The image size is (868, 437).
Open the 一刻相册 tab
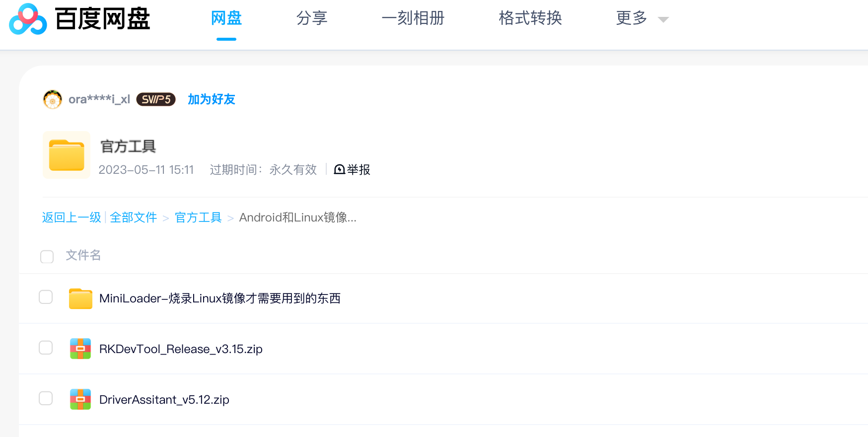[x=413, y=18]
